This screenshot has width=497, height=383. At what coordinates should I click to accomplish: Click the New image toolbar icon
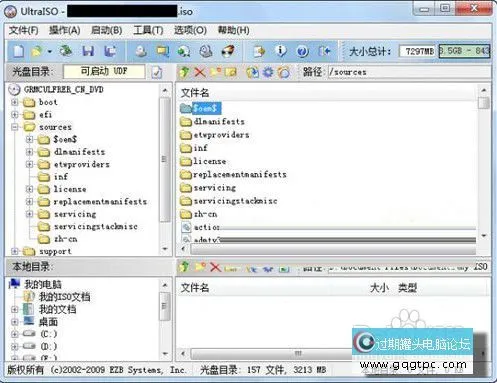coord(19,51)
